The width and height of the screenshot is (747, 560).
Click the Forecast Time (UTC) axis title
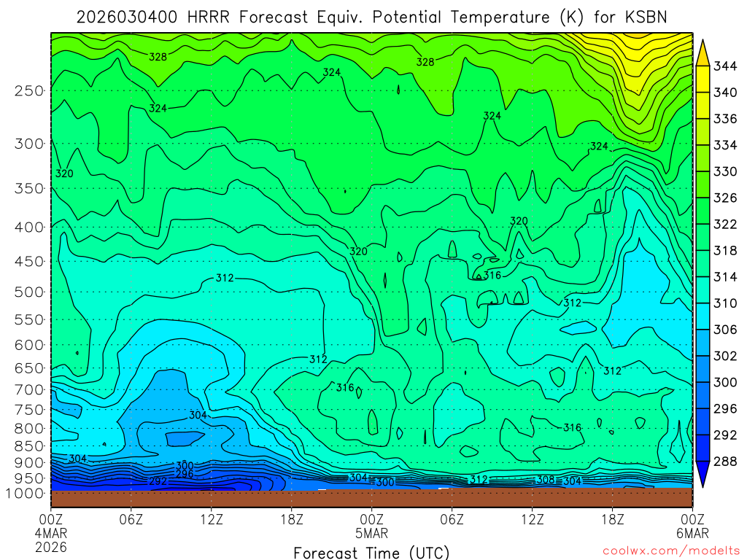pos(371,553)
